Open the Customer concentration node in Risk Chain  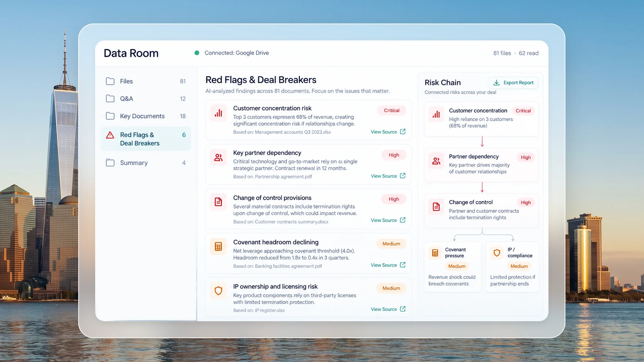pos(481,119)
